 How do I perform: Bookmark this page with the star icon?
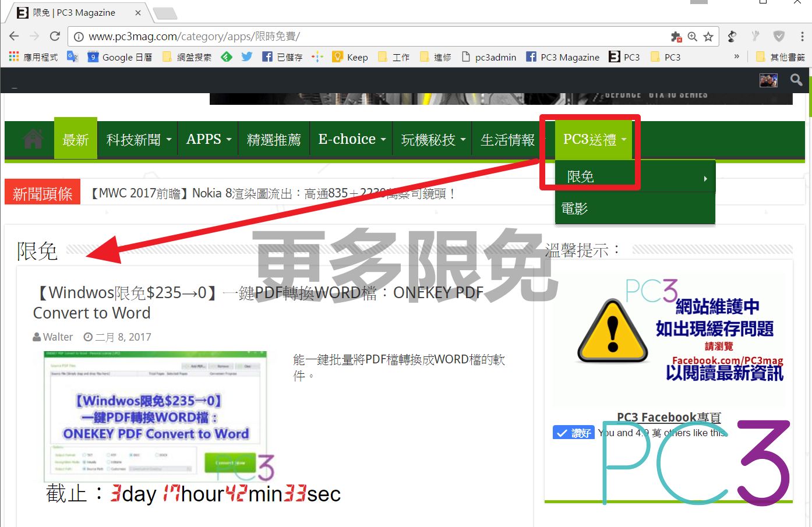coord(708,37)
